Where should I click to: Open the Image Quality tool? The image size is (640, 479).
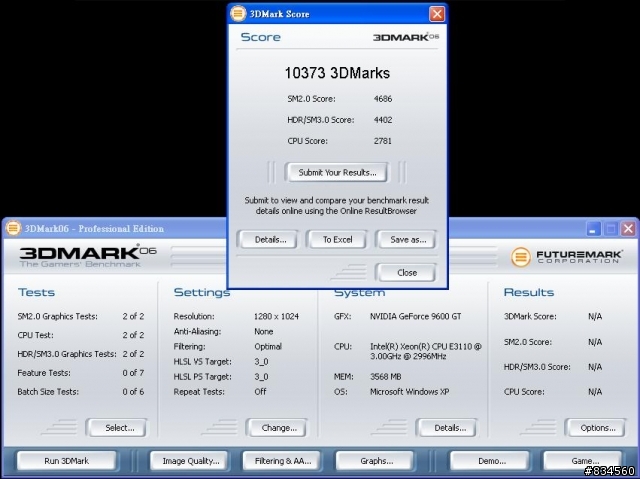189,461
